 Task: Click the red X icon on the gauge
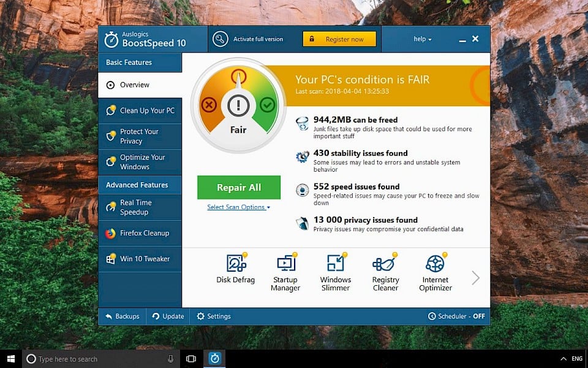coord(209,105)
